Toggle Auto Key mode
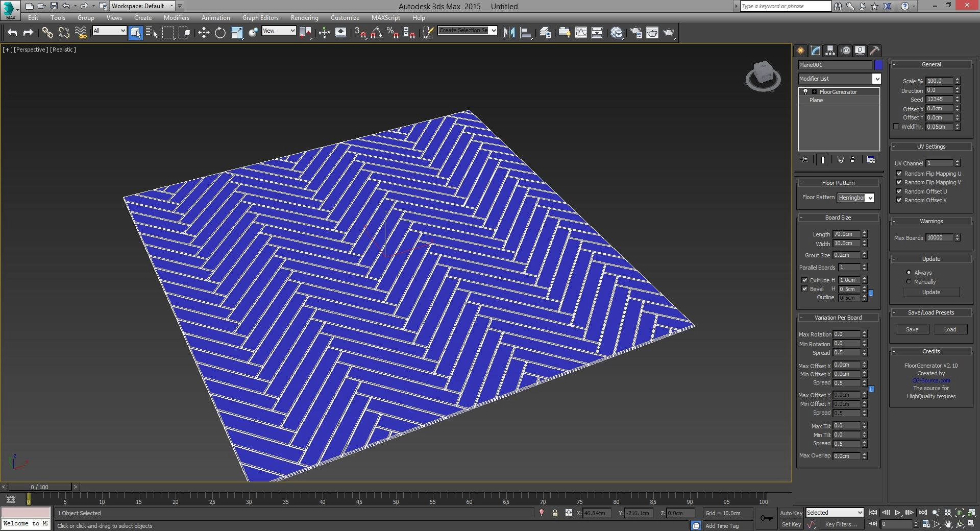This screenshot has height=531, width=980. click(x=791, y=513)
